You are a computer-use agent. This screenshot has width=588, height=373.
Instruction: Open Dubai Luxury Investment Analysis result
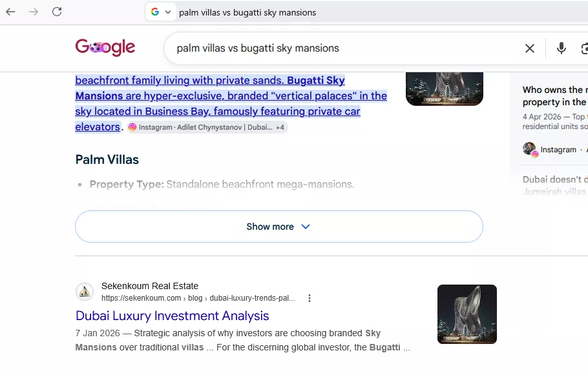click(172, 316)
